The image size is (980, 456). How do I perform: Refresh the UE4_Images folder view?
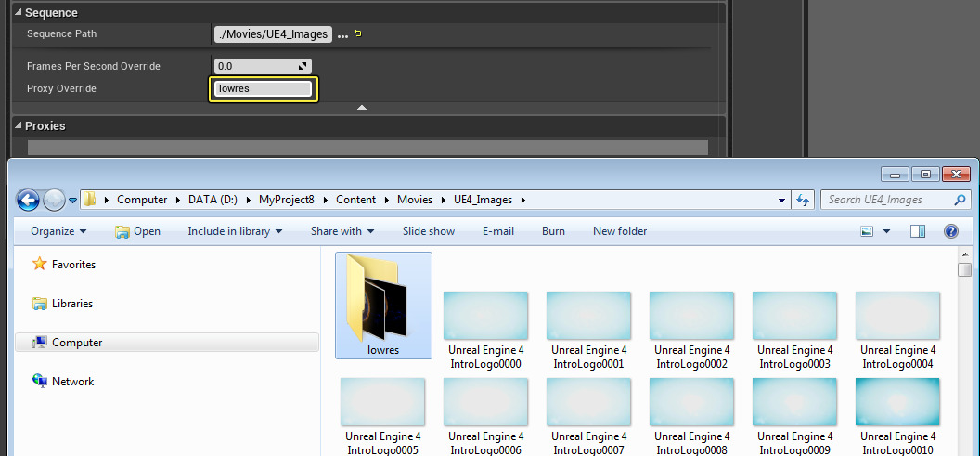click(x=803, y=200)
